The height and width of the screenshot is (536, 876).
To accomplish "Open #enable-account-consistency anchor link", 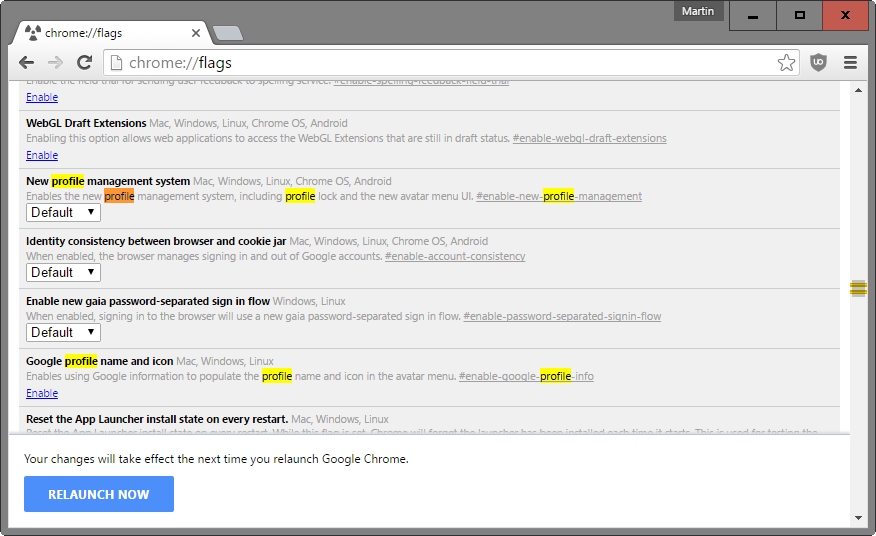I will 455,256.
